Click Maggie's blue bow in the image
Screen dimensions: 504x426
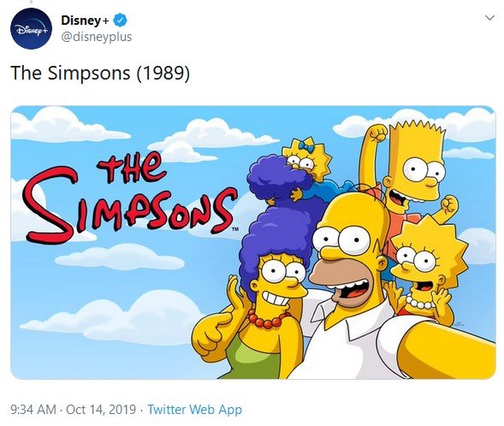click(x=306, y=147)
